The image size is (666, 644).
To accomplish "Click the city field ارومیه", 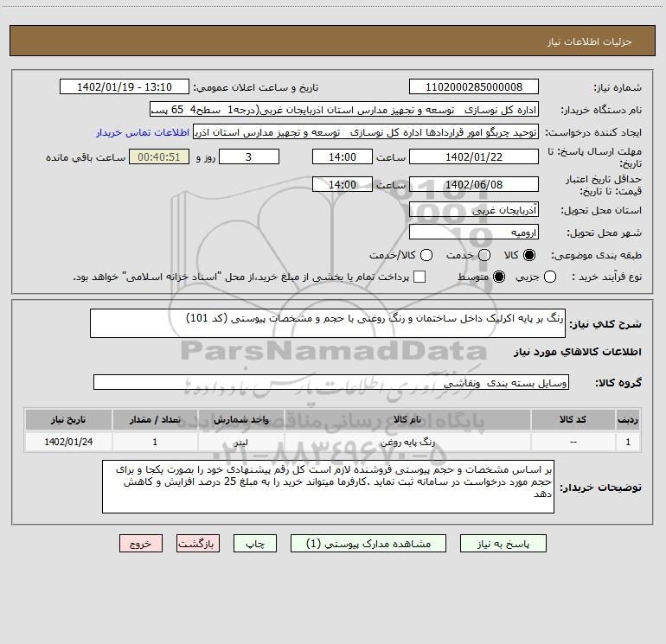I will [x=474, y=233].
